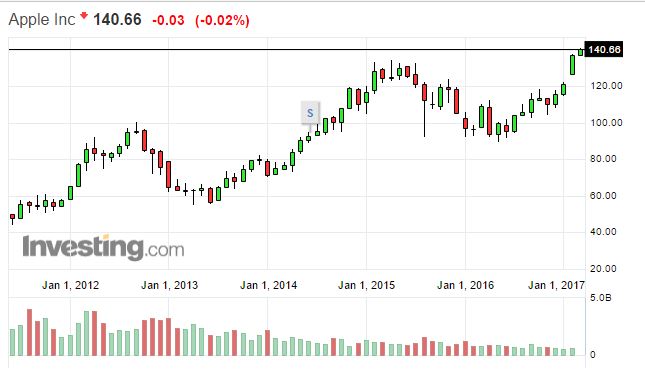This screenshot has height=372, width=645.
Task: Click the 140.66 price in the header
Action: tap(117, 20)
